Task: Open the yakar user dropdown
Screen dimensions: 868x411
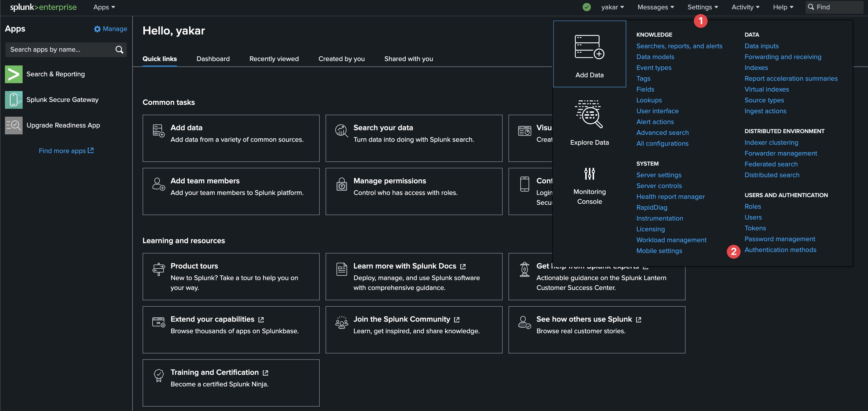Action: tap(612, 7)
